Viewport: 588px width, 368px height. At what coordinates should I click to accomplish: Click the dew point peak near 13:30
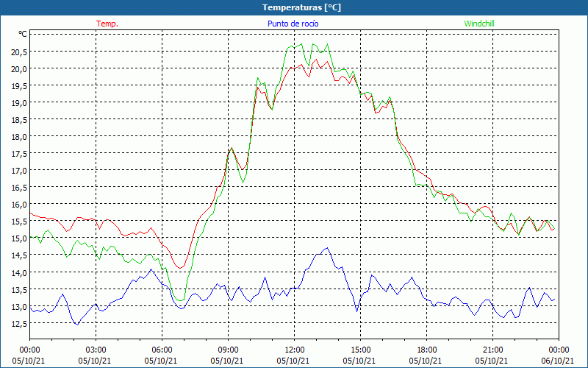(x=327, y=248)
